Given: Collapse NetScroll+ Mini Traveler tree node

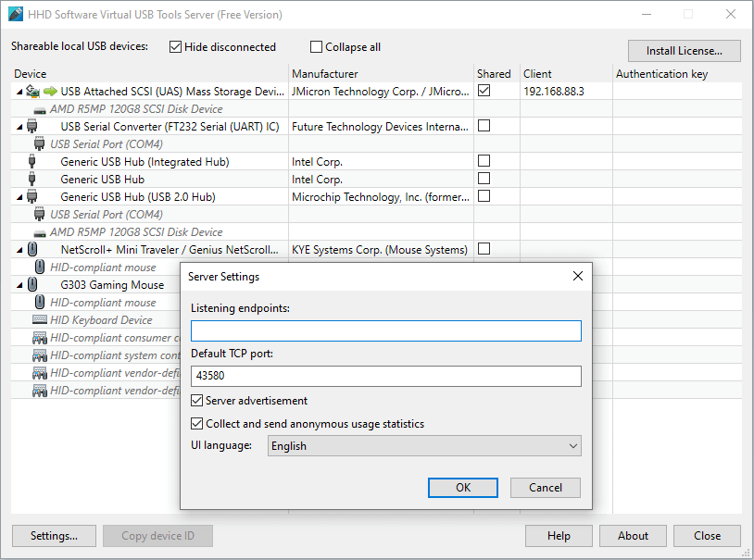Looking at the screenshot, I should point(19,250).
